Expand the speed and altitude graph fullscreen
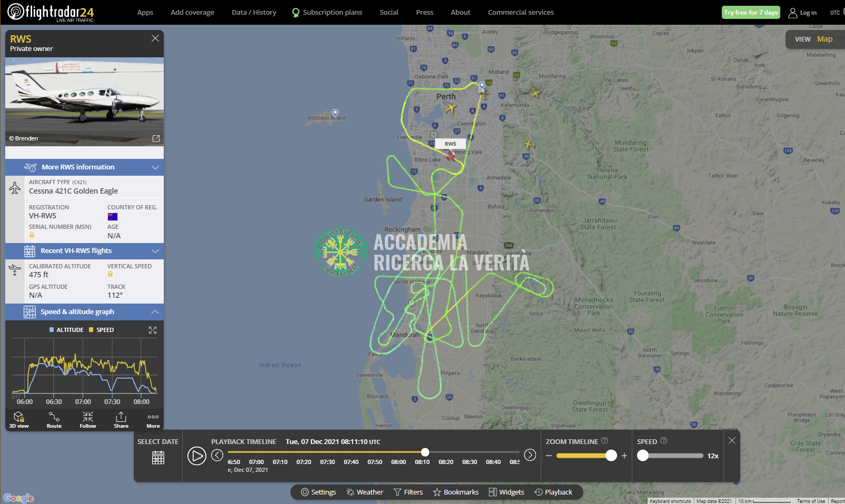 pyautogui.click(x=153, y=330)
